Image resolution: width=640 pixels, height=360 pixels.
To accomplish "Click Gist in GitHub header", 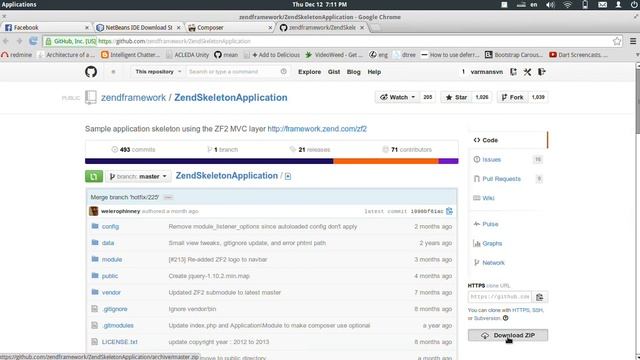I will coord(334,72).
